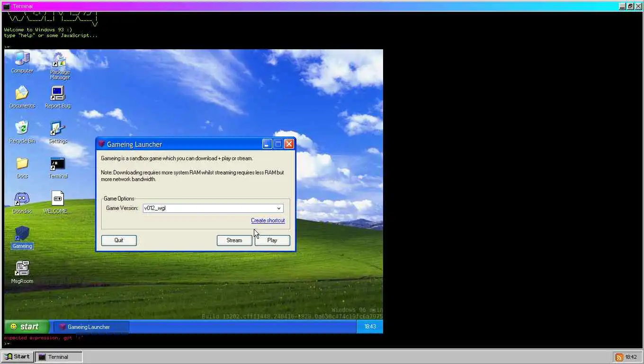Click the Stream button
Screen dimensions: 644x364
coord(234,240)
